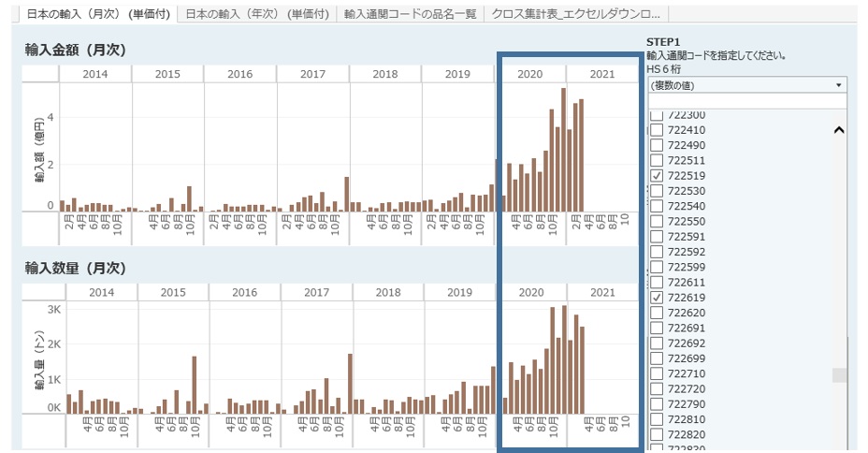
Task: Select the 2019 header in 輸入数量 chart
Action: click(460, 292)
